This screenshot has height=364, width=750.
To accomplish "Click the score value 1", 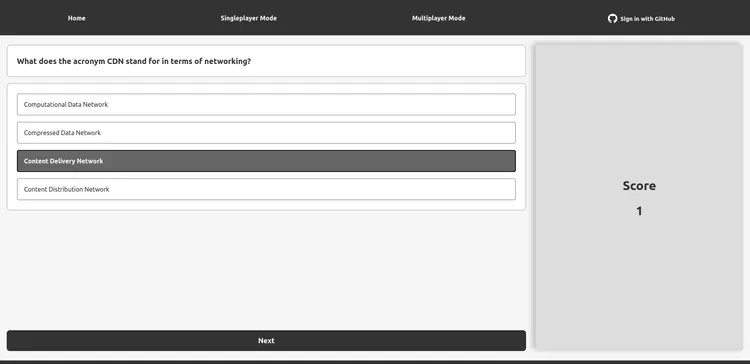I will click(639, 211).
